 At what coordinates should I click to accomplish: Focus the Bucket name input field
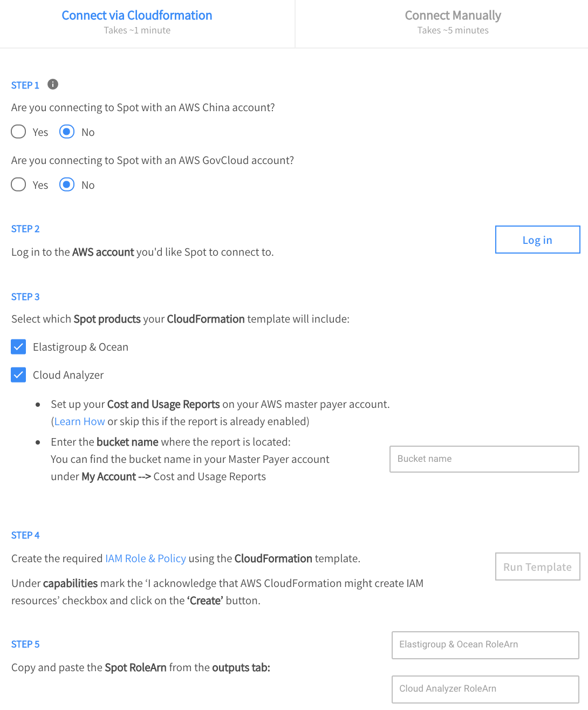pyautogui.click(x=484, y=459)
